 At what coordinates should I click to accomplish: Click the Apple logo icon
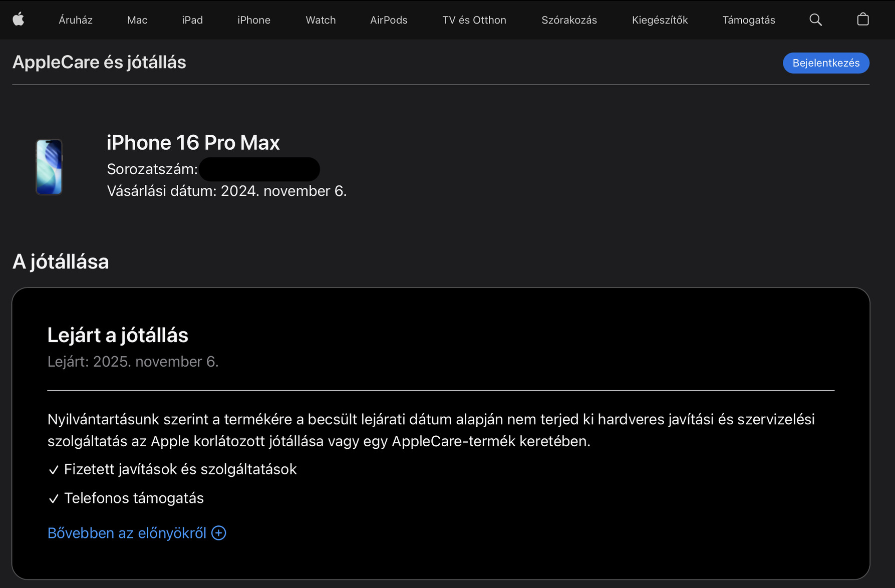[x=19, y=20]
